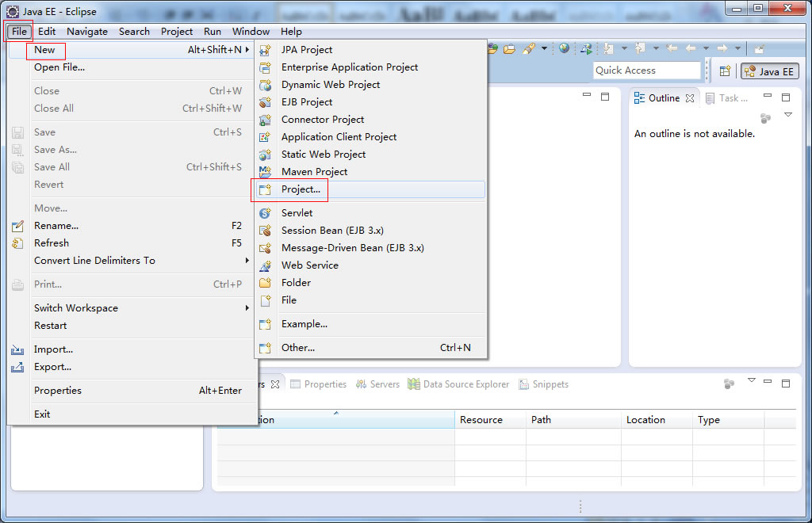812x523 pixels.
Task: Click the Next Annotation toolbar icon
Action: pos(609,49)
